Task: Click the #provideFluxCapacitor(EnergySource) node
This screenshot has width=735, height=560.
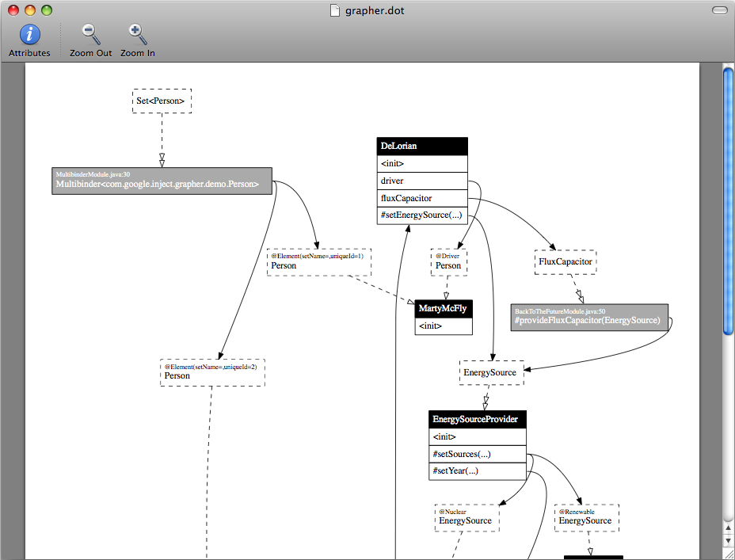Action: click(x=589, y=317)
